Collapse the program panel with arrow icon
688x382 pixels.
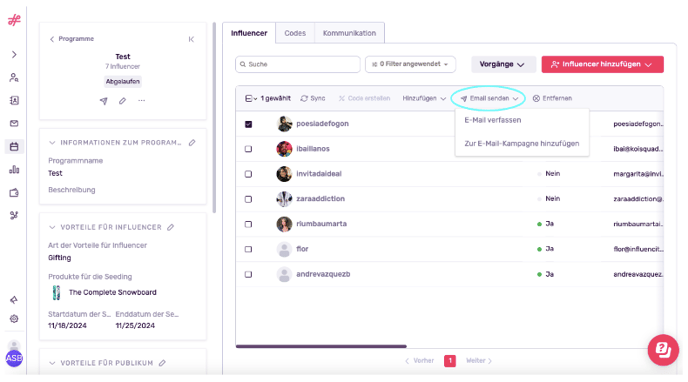pyautogui.click(x=191, y=39)
